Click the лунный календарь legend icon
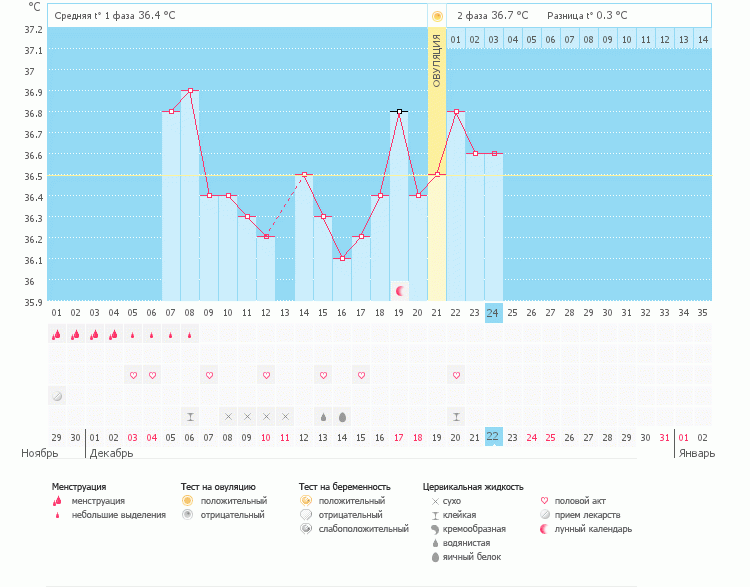750x587 pixels. point(545,529)
